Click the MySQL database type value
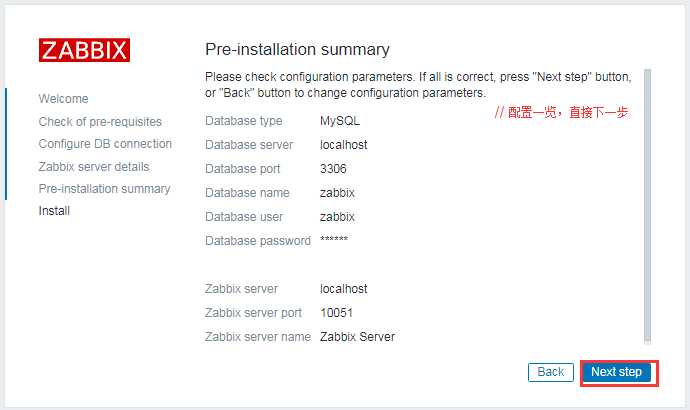This screenshot has width=690, height=410. pos(340,121)
